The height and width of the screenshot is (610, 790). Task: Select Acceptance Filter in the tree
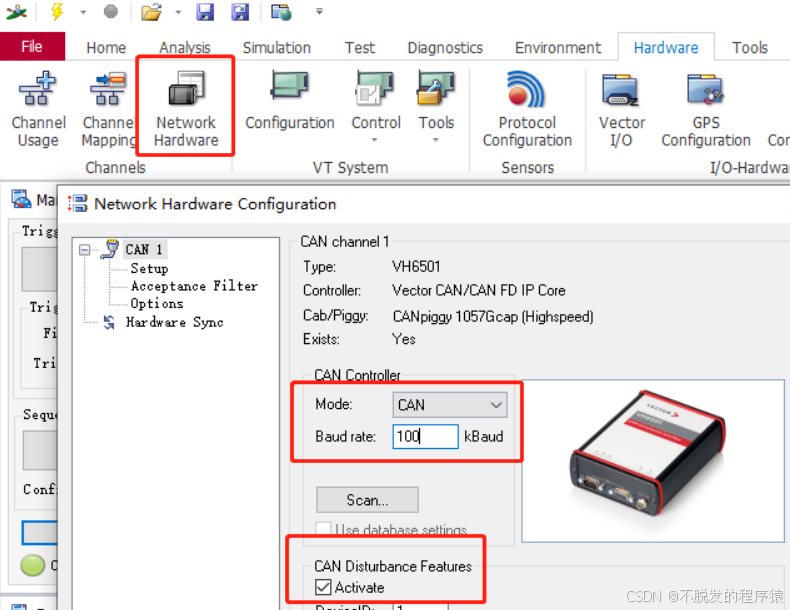[194, 286]
